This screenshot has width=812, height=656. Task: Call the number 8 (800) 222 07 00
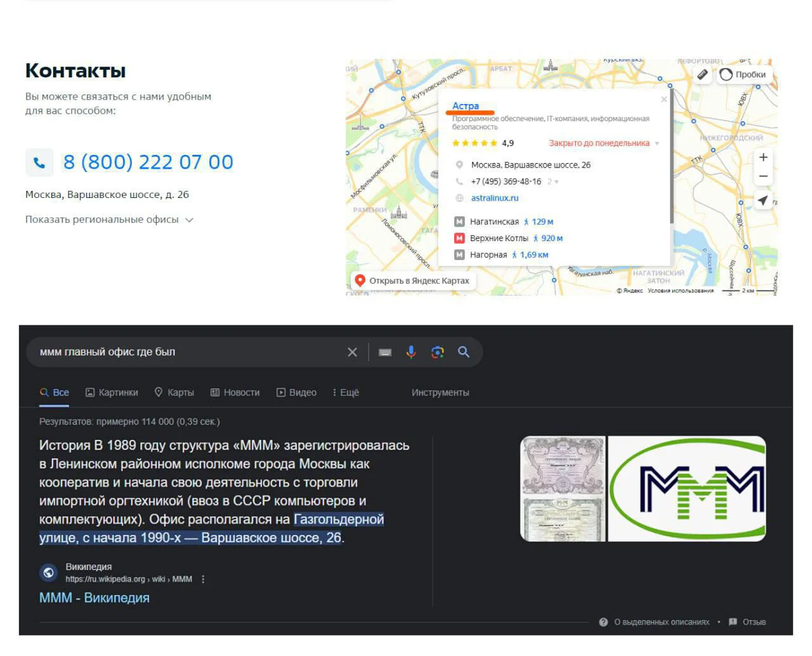click(148, 162)
